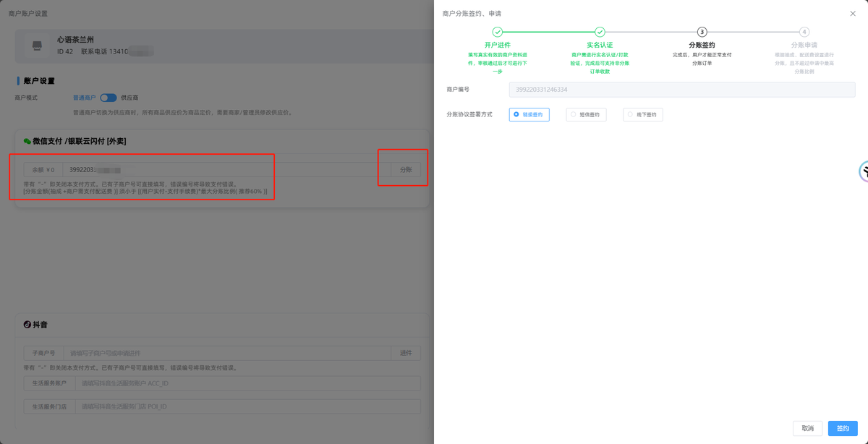Image resolution: width=868 pixels, height=444 pixels.
Task: Click the 分账签约 step title
Action: (702, 45)
